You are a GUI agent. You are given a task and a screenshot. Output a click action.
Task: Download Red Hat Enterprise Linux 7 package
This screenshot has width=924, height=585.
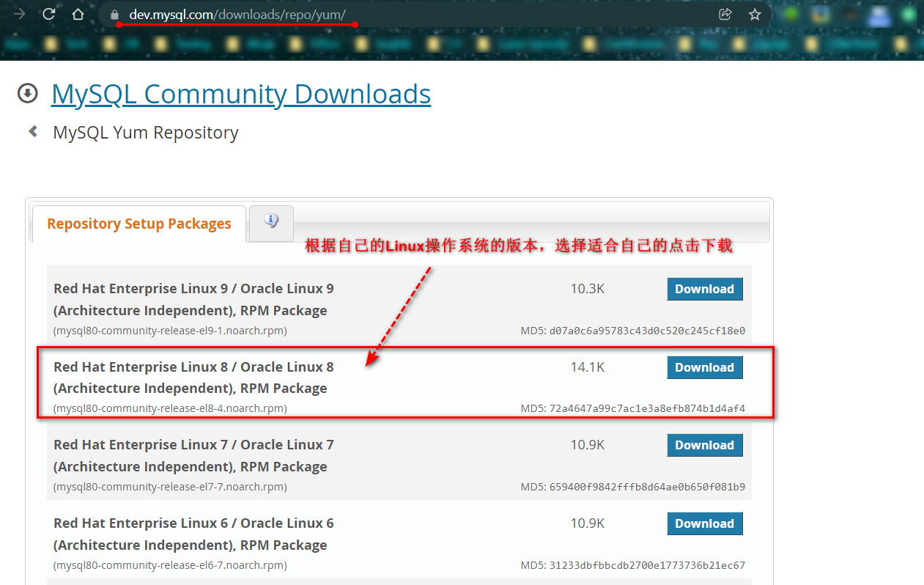point(705,445)
